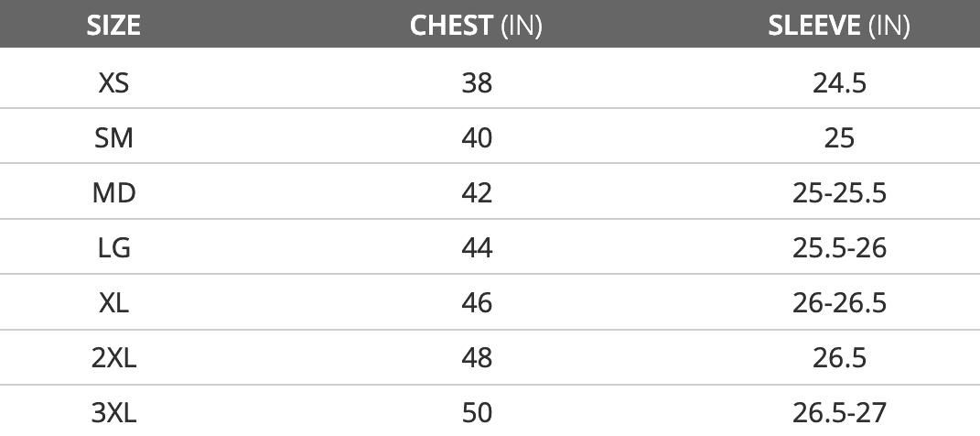Select the 2XL size cell

[x=113, y=357]
